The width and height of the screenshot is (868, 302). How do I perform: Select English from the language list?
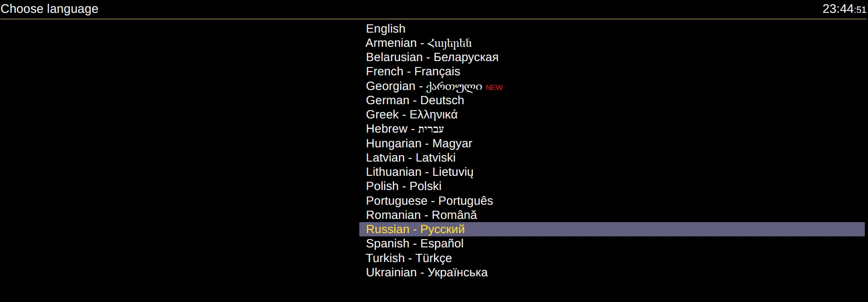[385, 29]
